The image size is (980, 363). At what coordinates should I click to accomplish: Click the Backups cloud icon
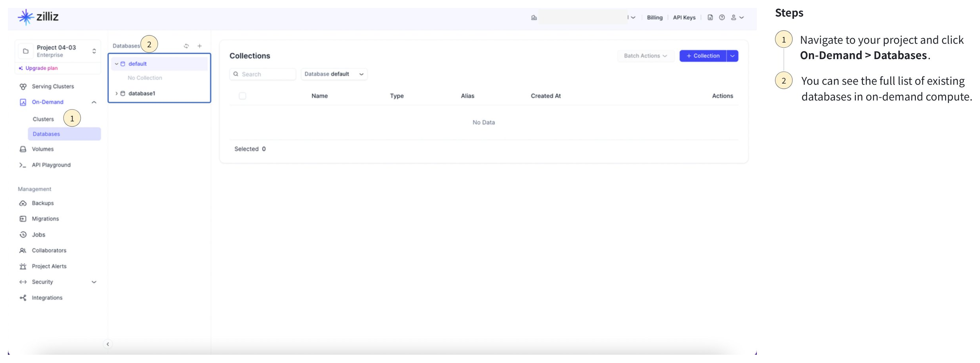(x=23, y=203)
